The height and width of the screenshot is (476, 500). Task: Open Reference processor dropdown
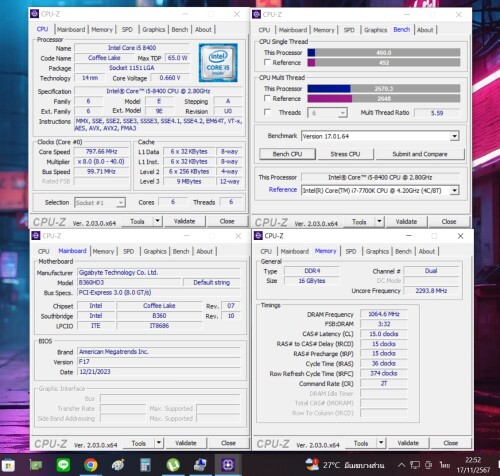pos(454,190)
